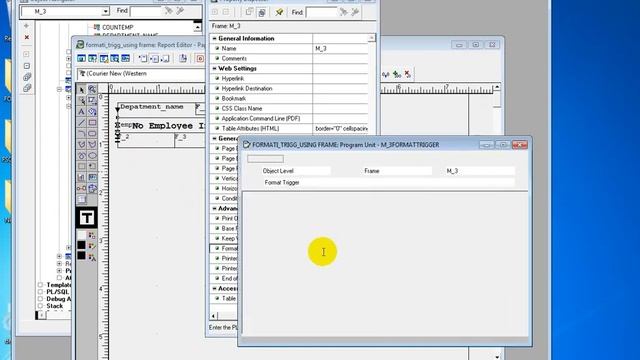Select the Line drawing tool
The image size is (640, 360).
(x=82, y=122)
